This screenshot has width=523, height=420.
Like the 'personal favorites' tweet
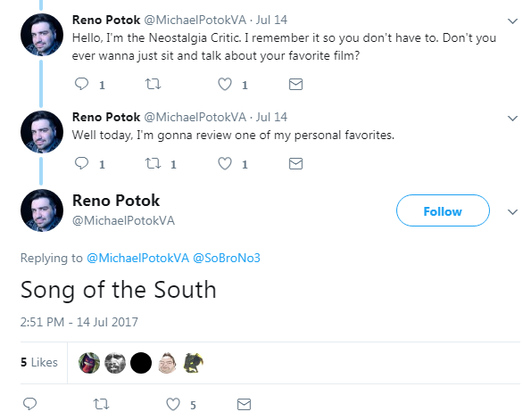(225, 163)
